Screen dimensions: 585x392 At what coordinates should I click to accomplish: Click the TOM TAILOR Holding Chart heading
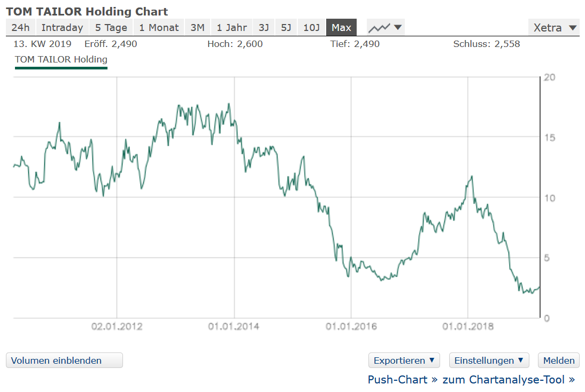pyautogui.click(x=87, y=12)
